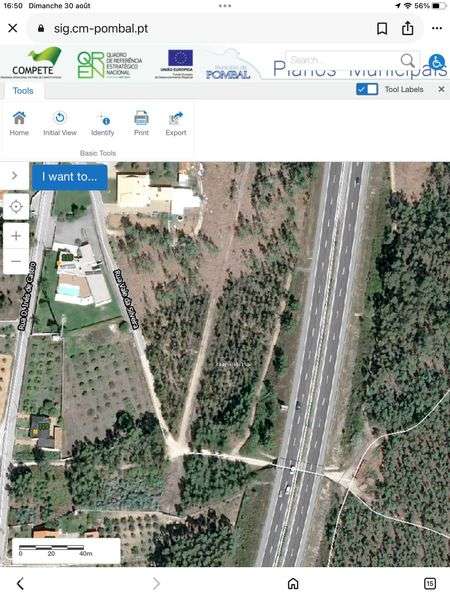
Task: Click the map search field
Action: pos(344,60)
